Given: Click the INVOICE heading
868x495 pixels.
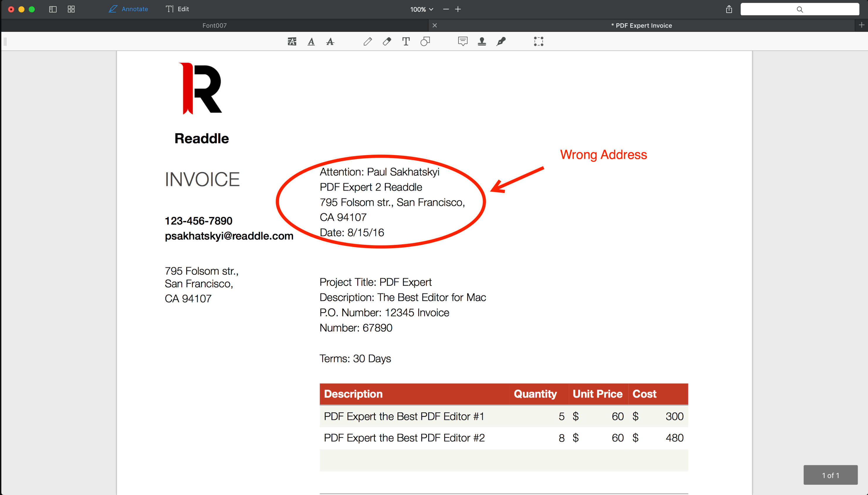Looking at the screenshot, I should [202, 179].
